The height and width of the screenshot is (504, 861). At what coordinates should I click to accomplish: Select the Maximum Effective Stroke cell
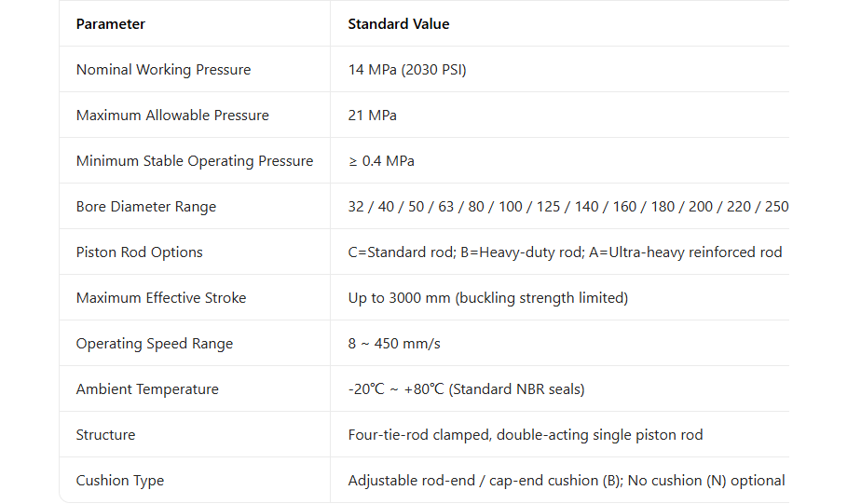coord(161,298)
